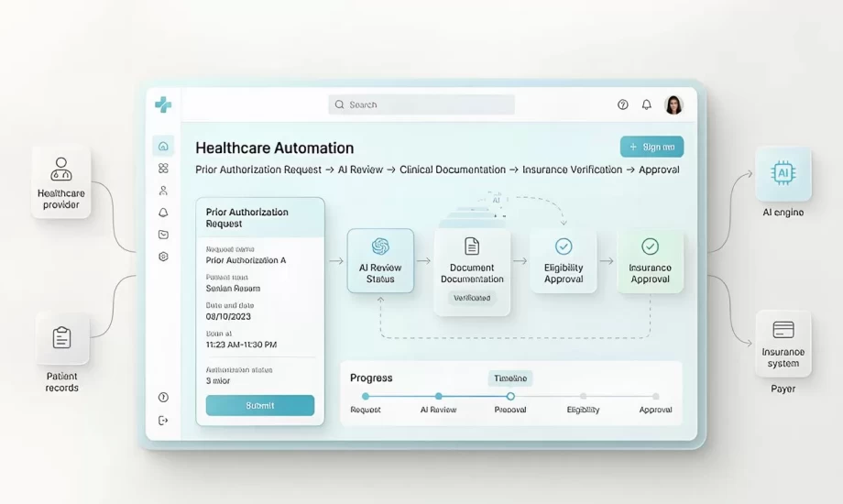Click into the Search field
Viewport: 843px width, 504px height.
pyautogui.click(x=421, y=104)
